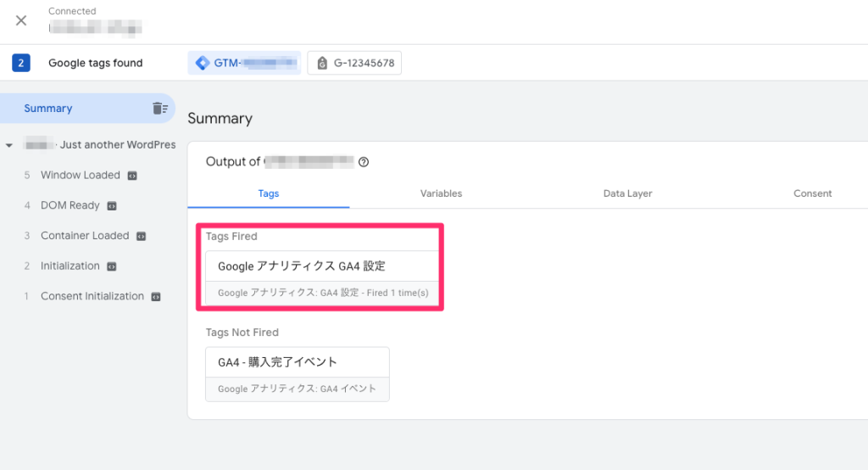Screen dimensions: 868x470
Task: Select the Consent Initialization event
Action: point(92,297)
